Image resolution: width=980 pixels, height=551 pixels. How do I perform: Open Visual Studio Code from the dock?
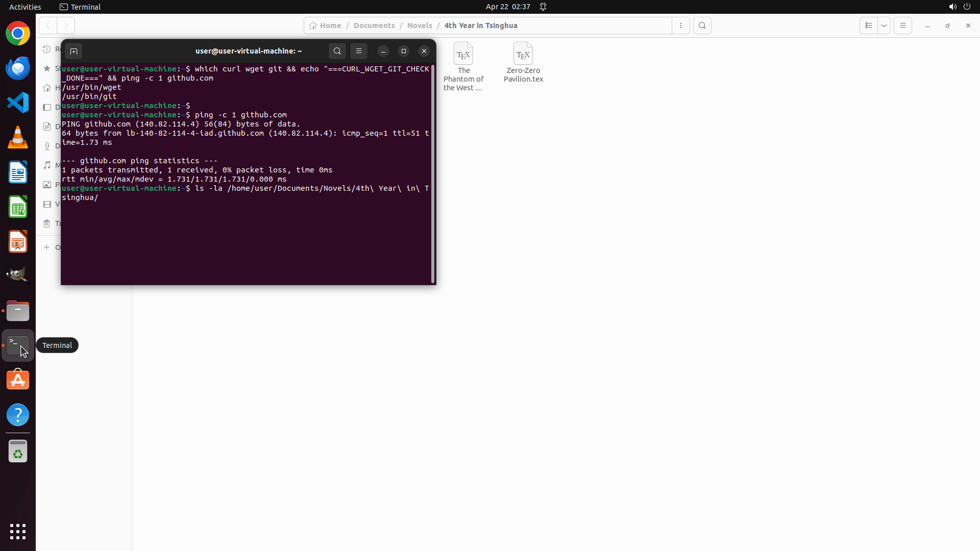coord(18,103)
